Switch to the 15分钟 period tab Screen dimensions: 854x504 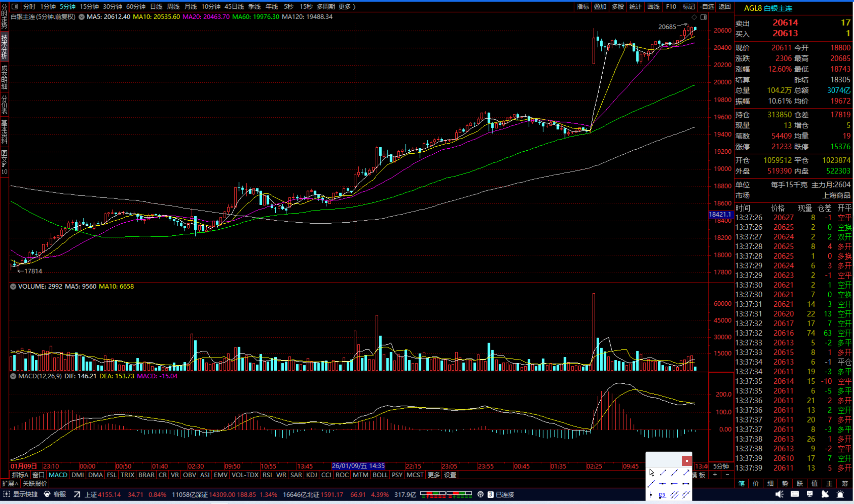pyautogui.click(x=89, y=6)
